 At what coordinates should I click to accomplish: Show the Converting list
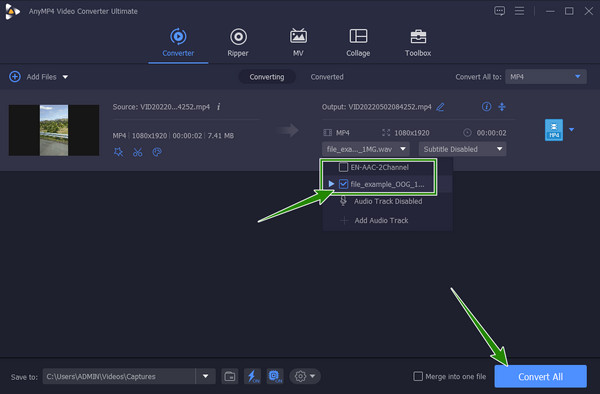[x=267, y=77]
